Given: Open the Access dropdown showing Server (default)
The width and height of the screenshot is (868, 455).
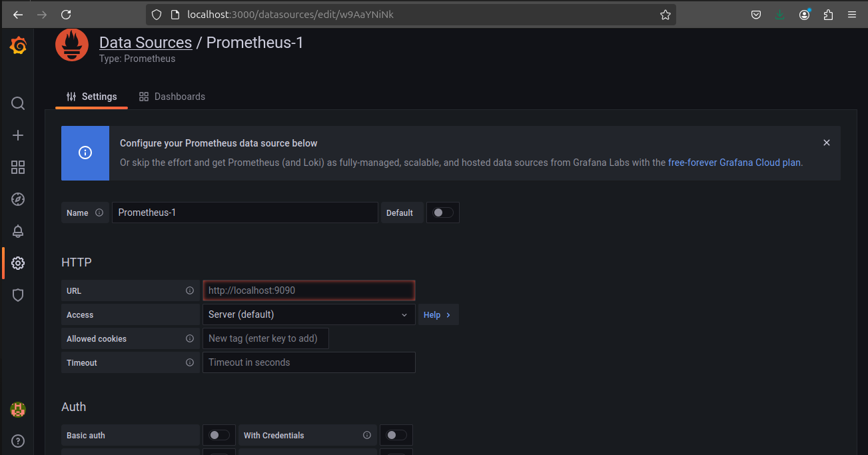Looking at the screenshot, I should tap(309, 314).
